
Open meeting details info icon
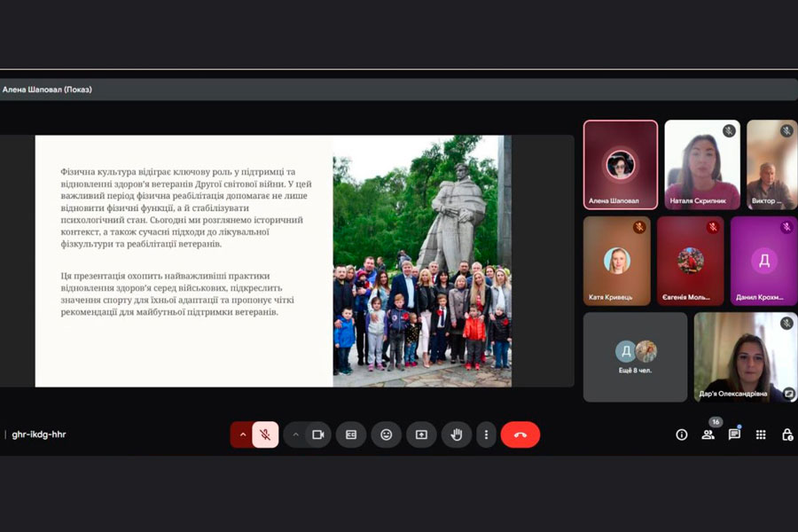682,434
